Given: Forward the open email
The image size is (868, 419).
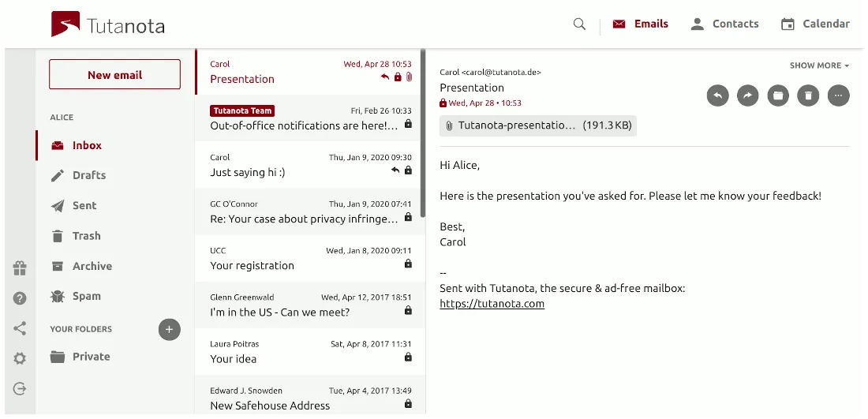Looking at the screenshot, I should pyautogui.click(x=748, y=95).
